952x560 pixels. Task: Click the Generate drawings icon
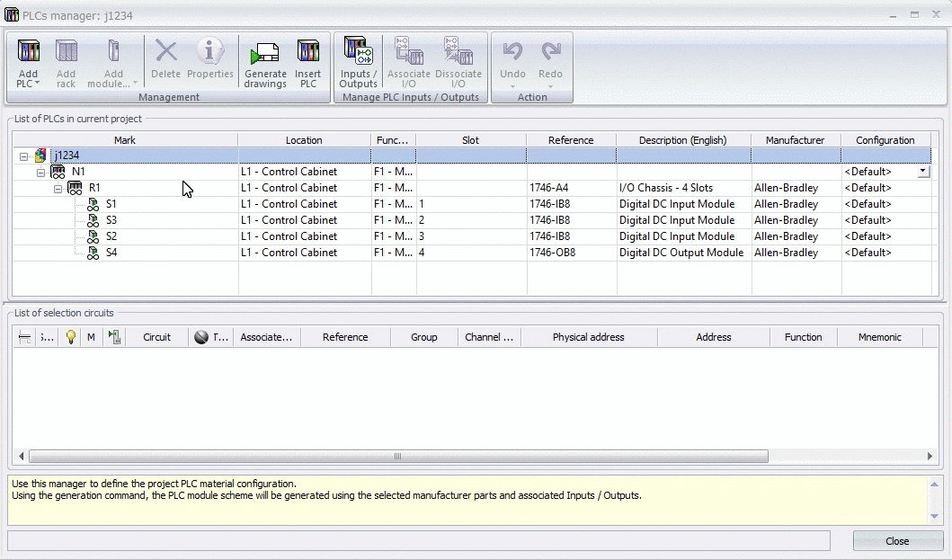(x=265, y=54)
